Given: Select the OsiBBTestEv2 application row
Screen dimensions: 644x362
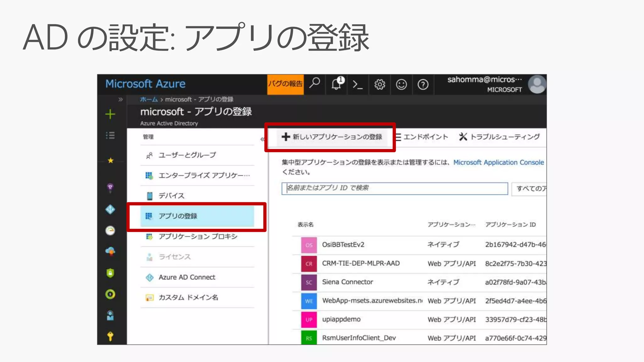Looking at the screenshot, I should click(343, 245).
